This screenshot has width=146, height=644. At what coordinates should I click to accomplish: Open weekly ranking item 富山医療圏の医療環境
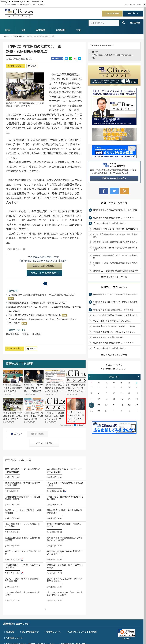(113, 218)
